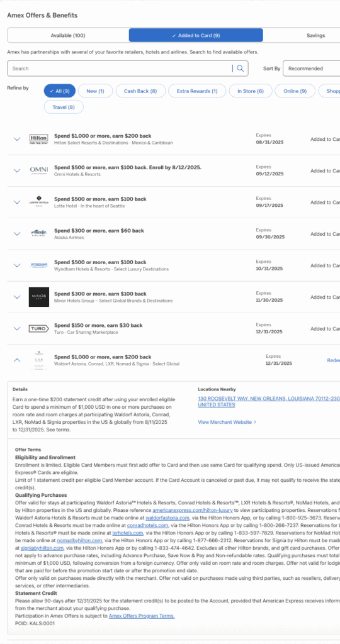
Task: Click Omni Enroll by 8/12/2025 offer title
Action: tap(128, 167)
